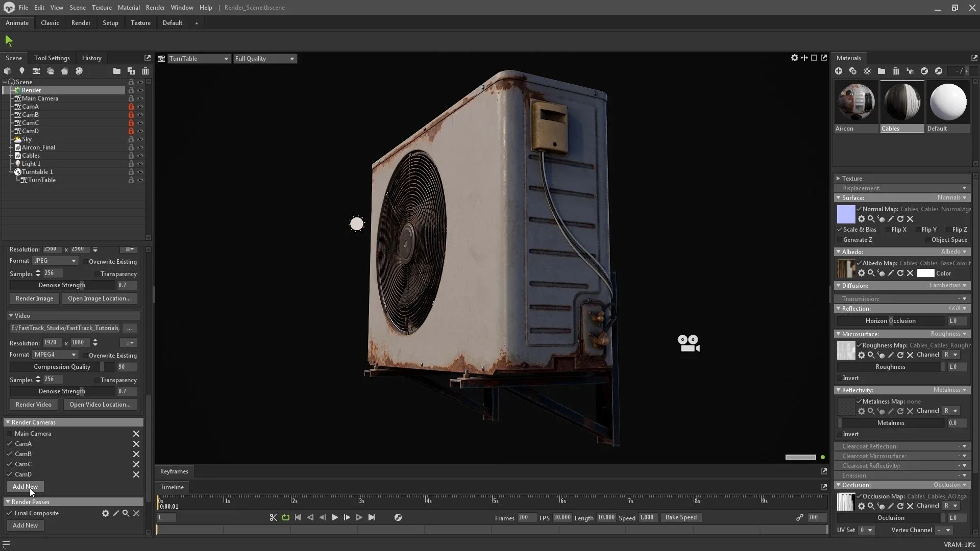Toggle the green loop playback icon
The height and width of the screenshot is (551, 980).
(x=286, y=517)
